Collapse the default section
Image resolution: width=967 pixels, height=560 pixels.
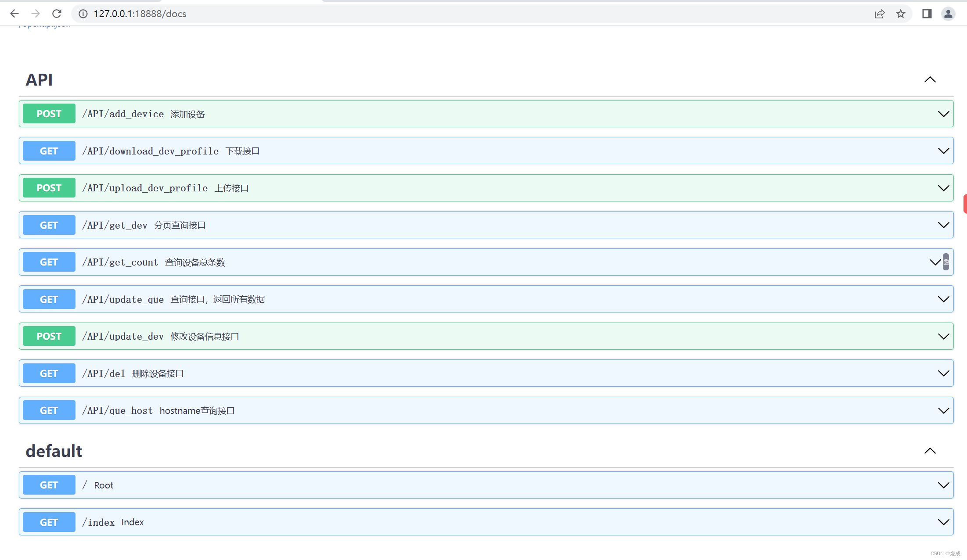tap(930, 451)
